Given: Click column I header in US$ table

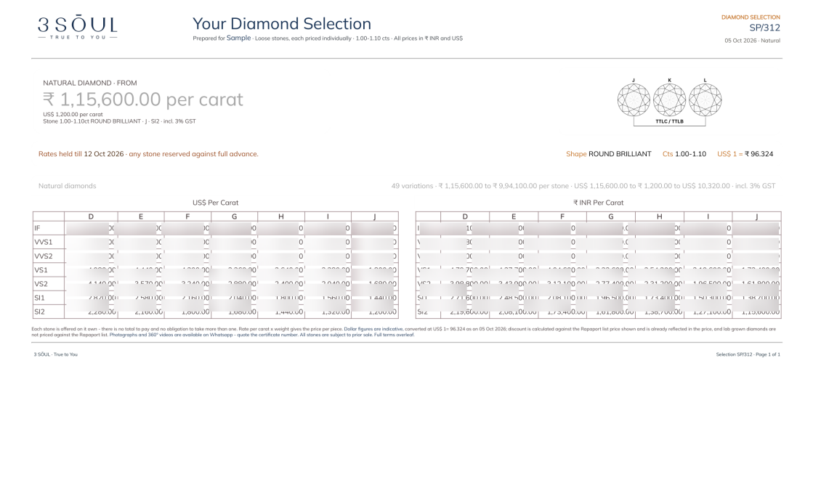Looking at the screenshot, I should (x=328, y=216).
